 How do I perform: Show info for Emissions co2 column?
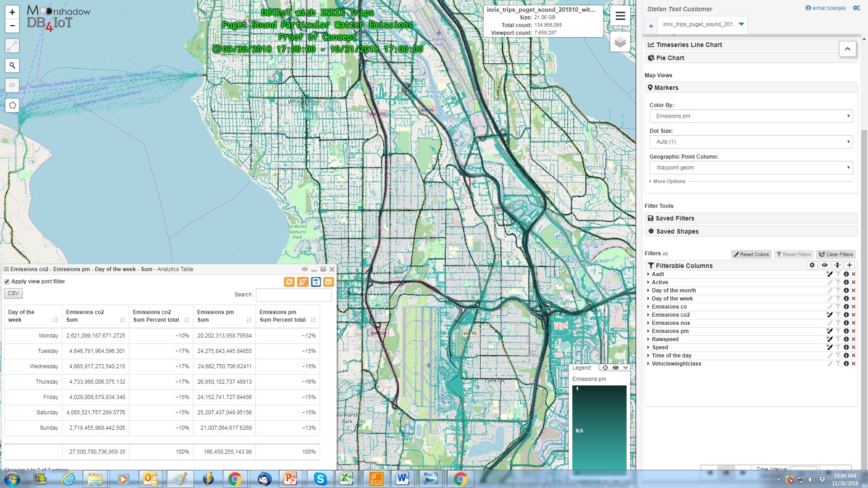point(846,315)
